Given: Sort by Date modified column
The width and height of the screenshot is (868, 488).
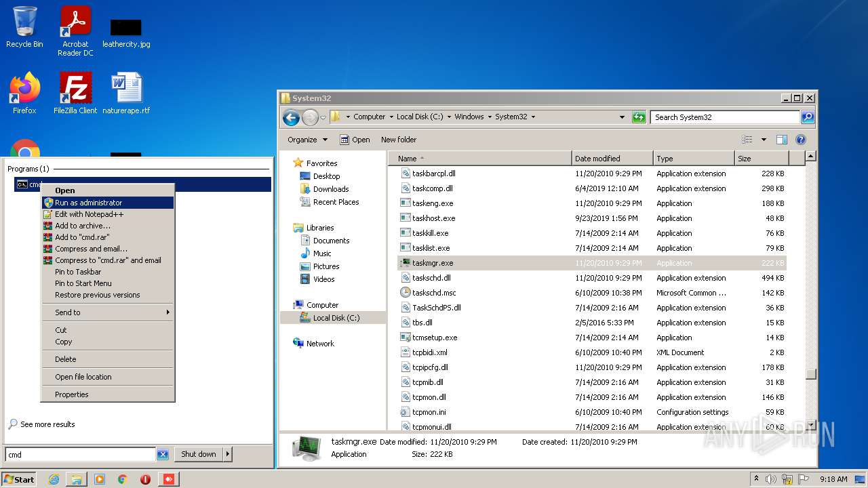Looking at the screenshot, I should pos(612,159).
